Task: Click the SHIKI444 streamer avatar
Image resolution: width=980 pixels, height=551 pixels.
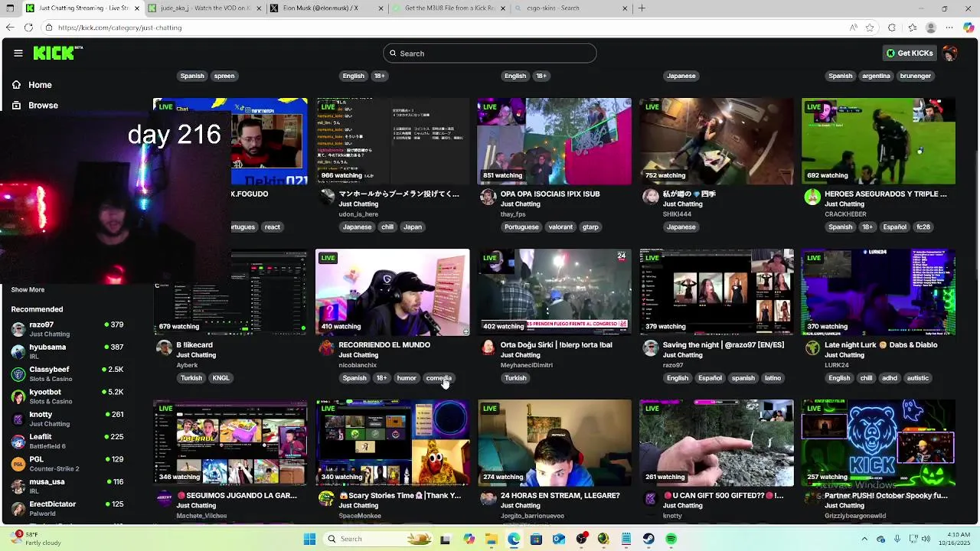Action: coord(650,197)
